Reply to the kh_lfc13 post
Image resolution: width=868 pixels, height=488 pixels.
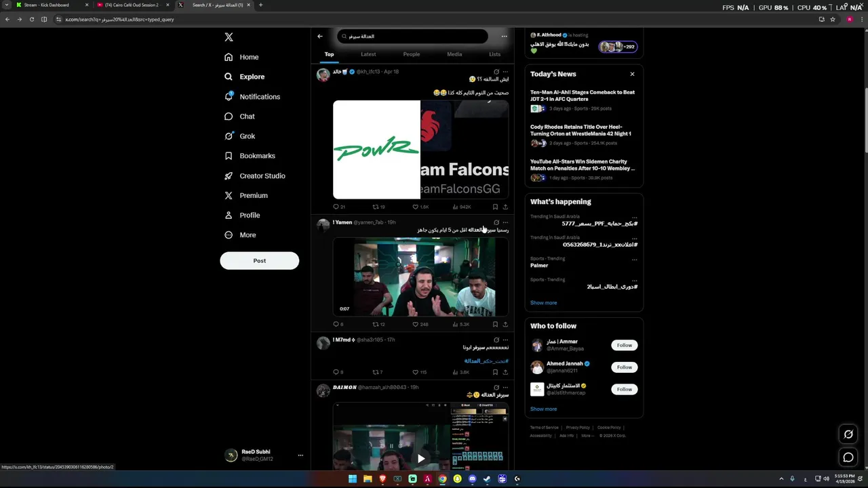pos(339,207)
